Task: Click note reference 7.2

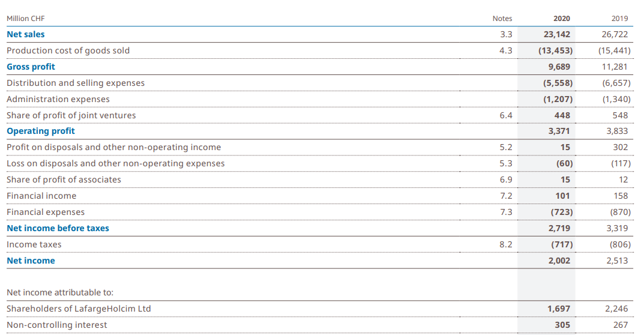Action: (x=506, y=196)
